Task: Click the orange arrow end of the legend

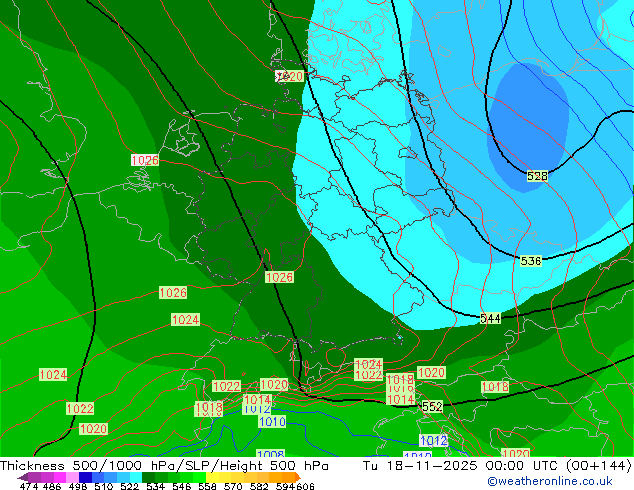Action: pos(298,477)
